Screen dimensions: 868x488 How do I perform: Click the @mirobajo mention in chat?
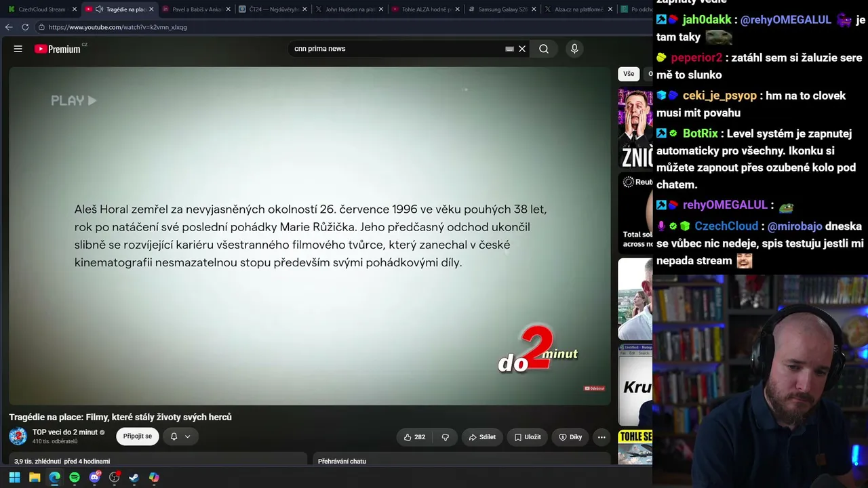pos(795,226)
